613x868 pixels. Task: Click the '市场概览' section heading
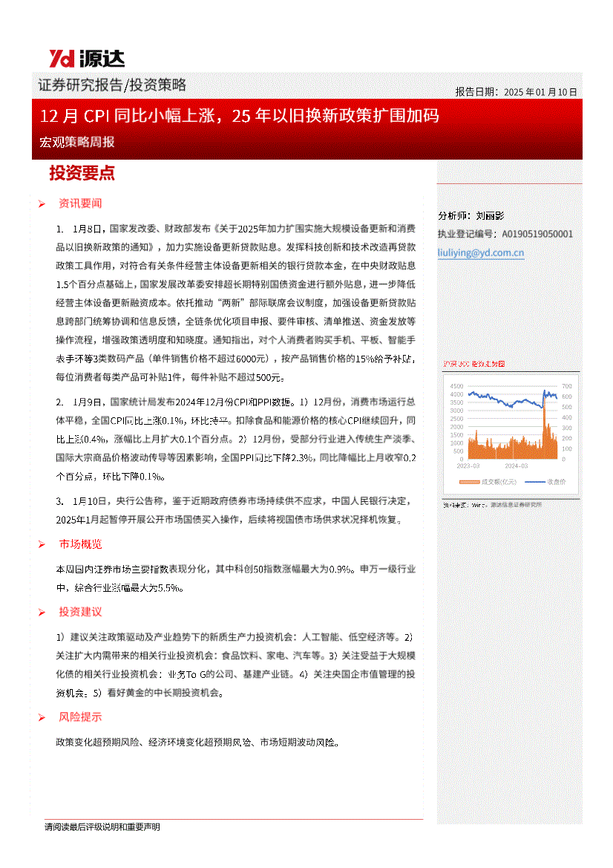coord(80,544)
